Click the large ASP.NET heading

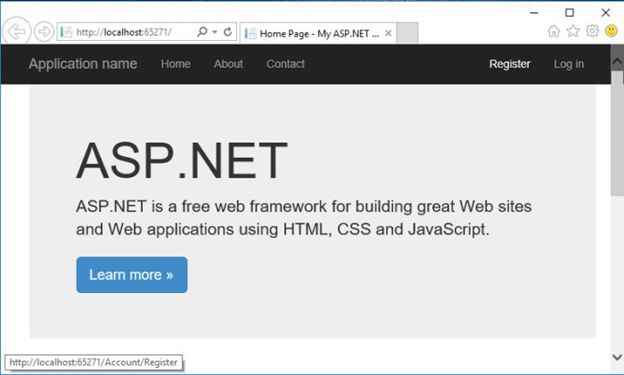[x=181, y=161]
